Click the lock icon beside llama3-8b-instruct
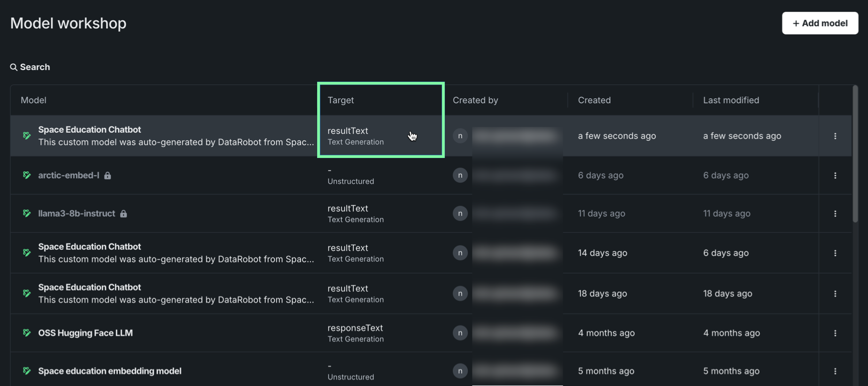The image size is (868, 386). pos(124,214)
